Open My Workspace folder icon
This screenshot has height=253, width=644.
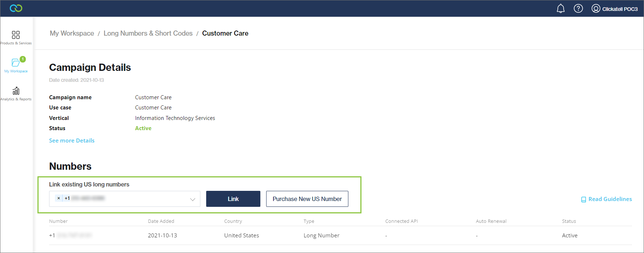pyautogui.click(x=16, y=63)
